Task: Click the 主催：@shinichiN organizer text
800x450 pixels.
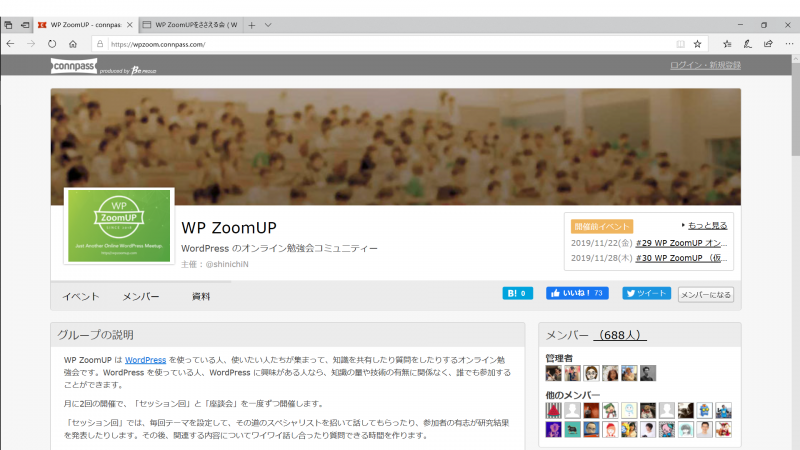Action: pyautogui.click(x=215, y=264)
